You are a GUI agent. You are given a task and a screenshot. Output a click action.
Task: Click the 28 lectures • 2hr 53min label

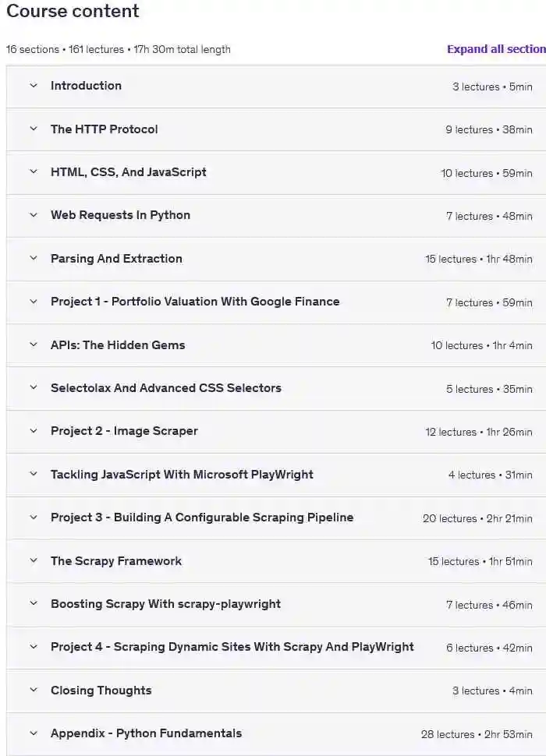pos(477,734)
